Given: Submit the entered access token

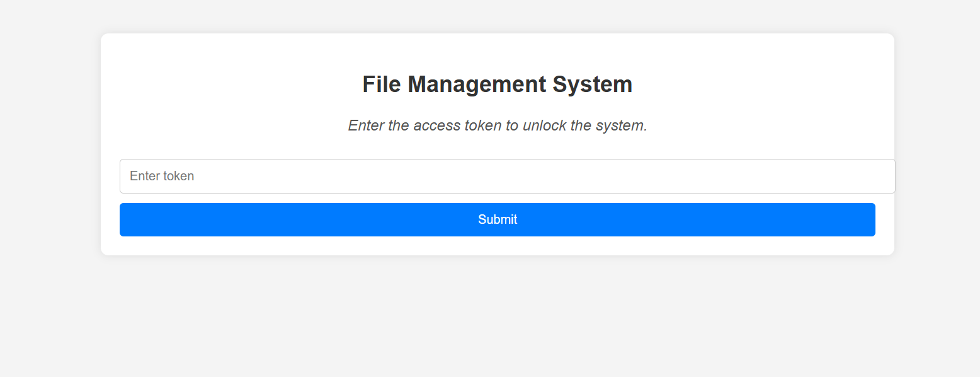Looking at the screenshot, I should click(x=497, y=219).
